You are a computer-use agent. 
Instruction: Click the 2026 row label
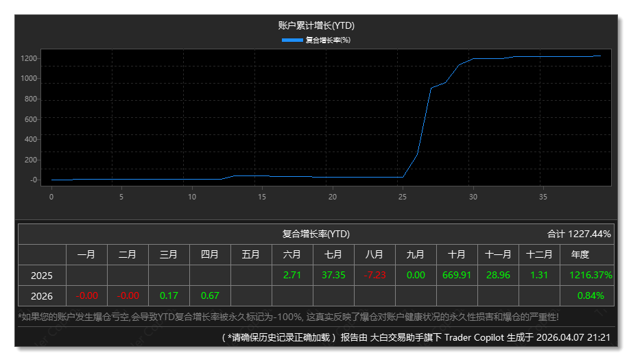pos(42,295)
